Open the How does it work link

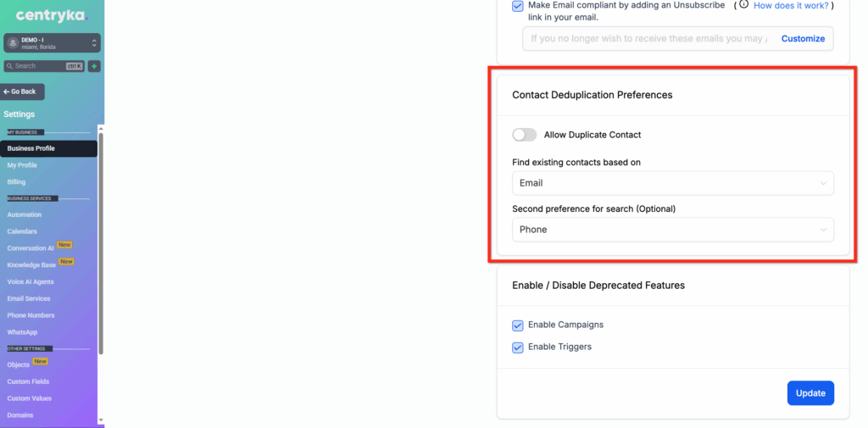(x=791, y=5)
